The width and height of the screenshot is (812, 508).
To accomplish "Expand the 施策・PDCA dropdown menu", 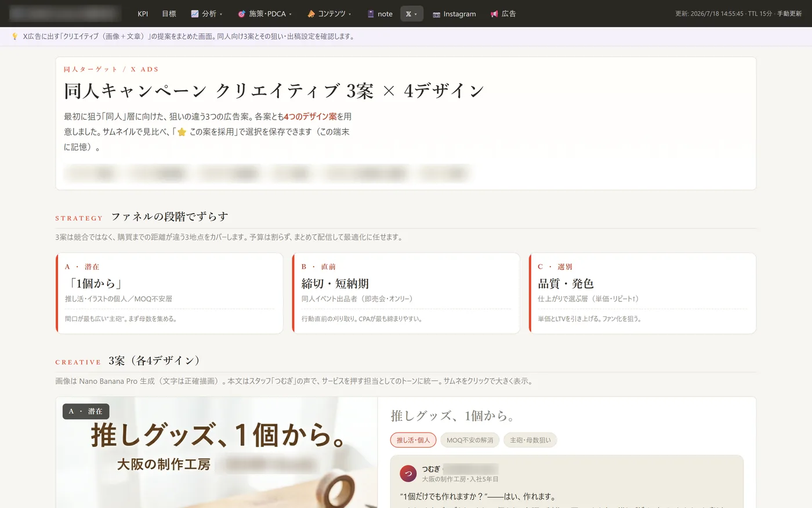I will coord(265,14).
